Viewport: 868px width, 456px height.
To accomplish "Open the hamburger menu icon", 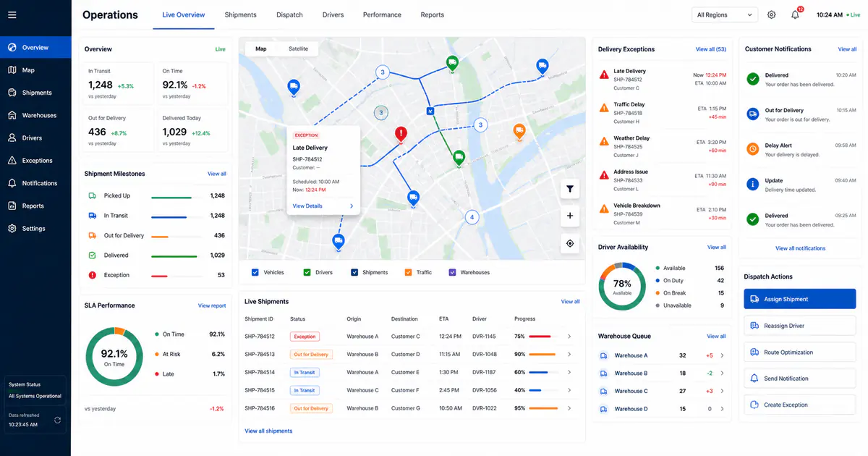I will pyautogui.click(x=12, y=14).
